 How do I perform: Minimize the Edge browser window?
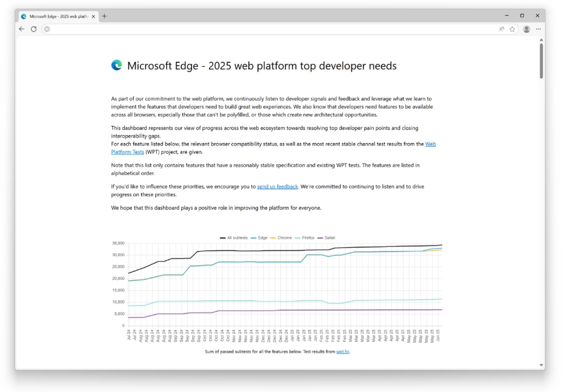pos(506,16)
